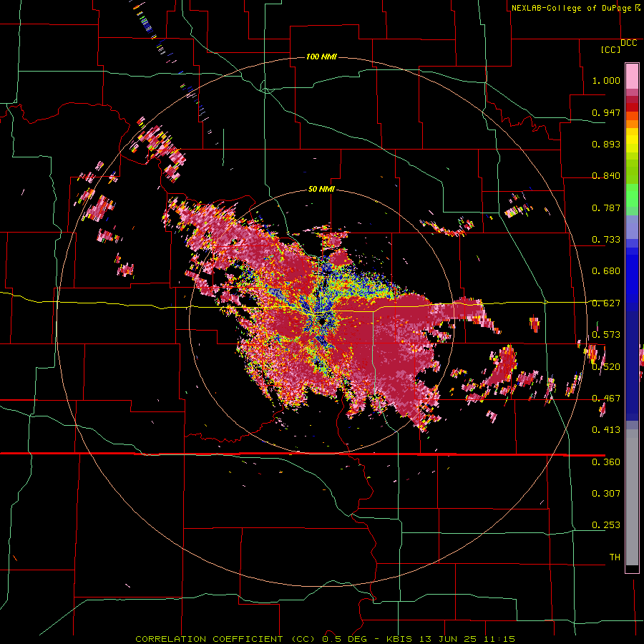Select the 0.573 scale value
The height and width of the screenshot is (644, 644).
point(606,335)
